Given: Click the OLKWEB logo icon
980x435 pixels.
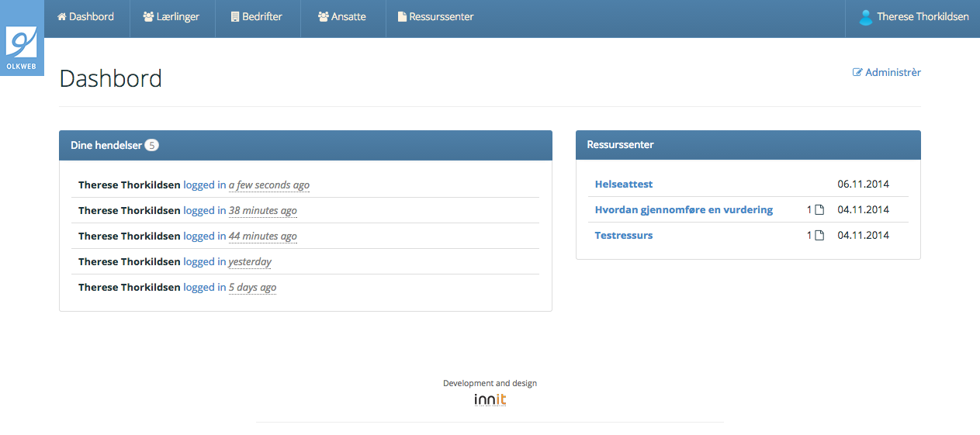Looking at the screenshot, I should coord(22,43).
